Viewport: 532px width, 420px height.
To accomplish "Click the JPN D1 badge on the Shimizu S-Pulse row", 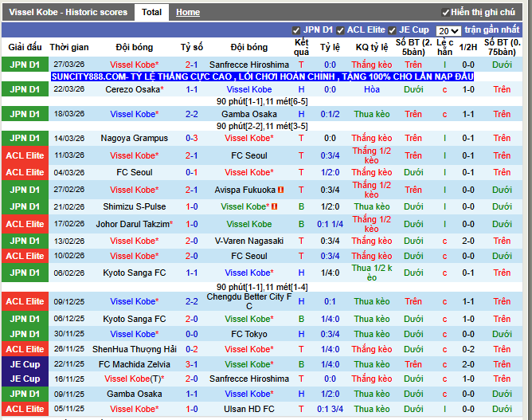I will 25,206.
